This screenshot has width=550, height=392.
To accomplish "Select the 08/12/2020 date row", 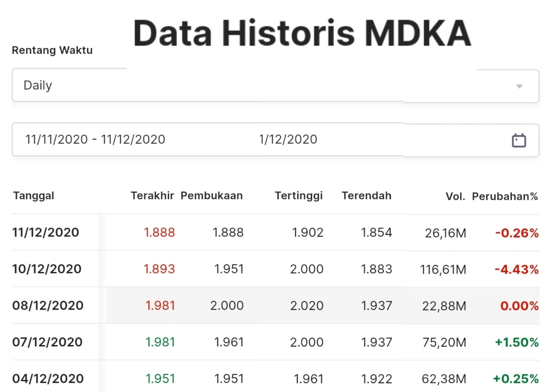I will [48, 305].
